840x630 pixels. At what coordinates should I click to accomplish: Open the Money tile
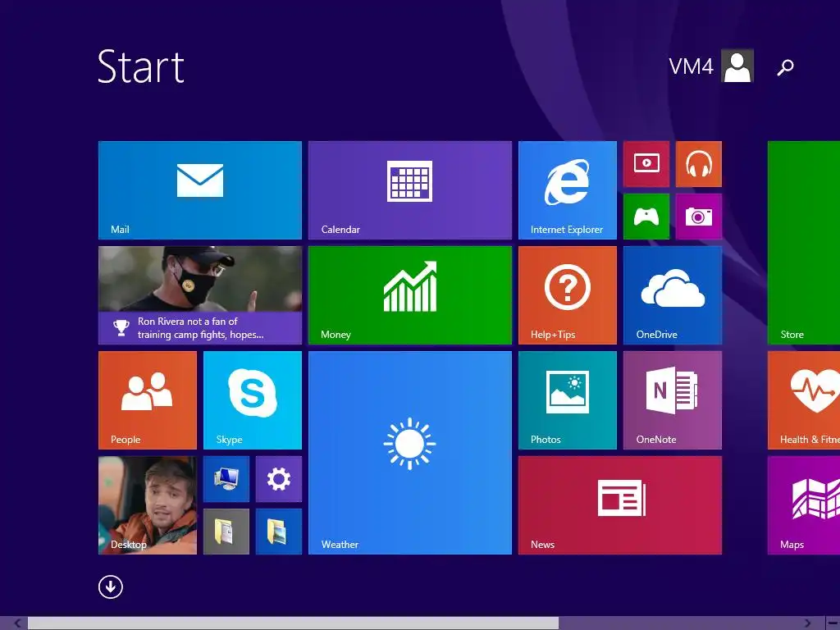tap(410, 295)
